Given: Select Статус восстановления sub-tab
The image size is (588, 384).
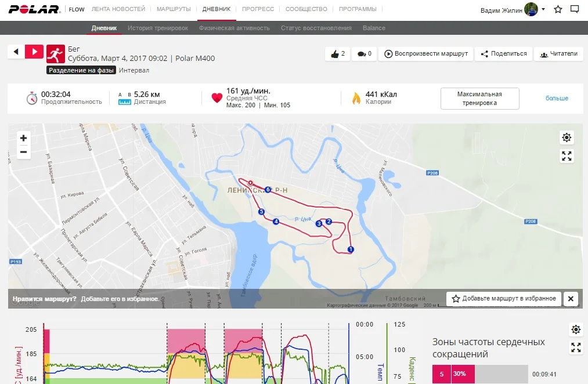Looking at the screenshot, I should point(316,28).
